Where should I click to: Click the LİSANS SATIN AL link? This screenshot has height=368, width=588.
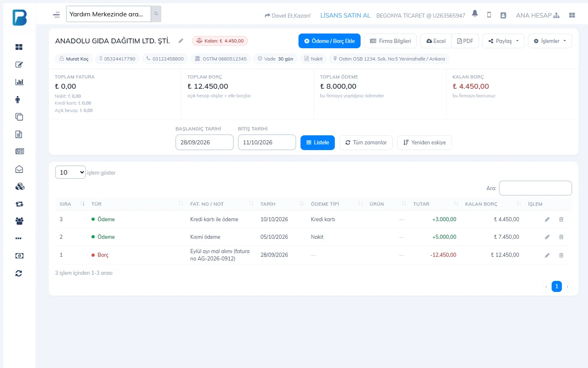(x=345, y=16)
